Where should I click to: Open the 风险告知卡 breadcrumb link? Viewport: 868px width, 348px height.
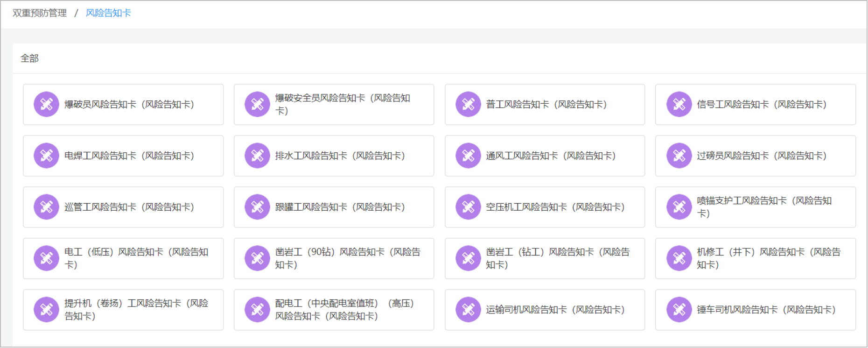(108, 13)
